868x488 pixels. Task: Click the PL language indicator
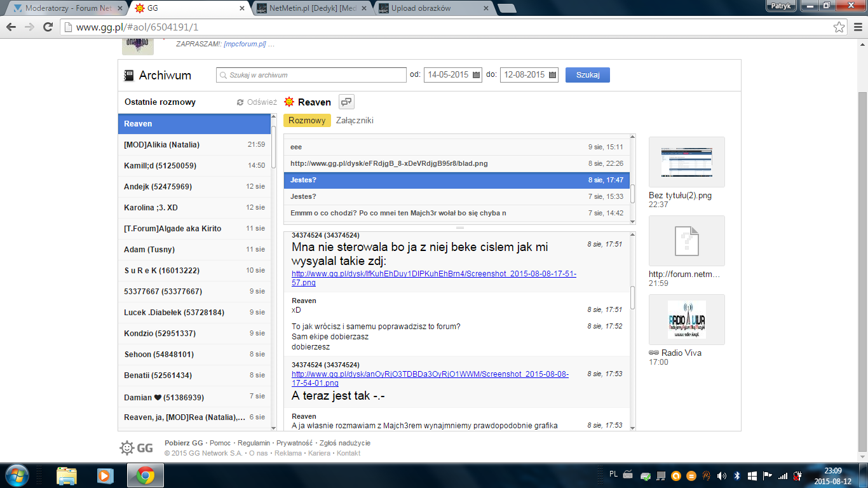coord(613,474)
